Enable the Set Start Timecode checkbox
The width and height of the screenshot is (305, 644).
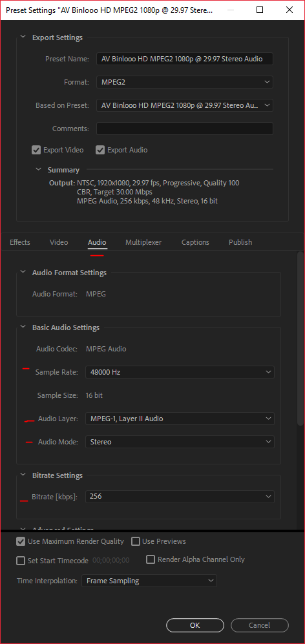pyautogui.click(x=21, y=560)
